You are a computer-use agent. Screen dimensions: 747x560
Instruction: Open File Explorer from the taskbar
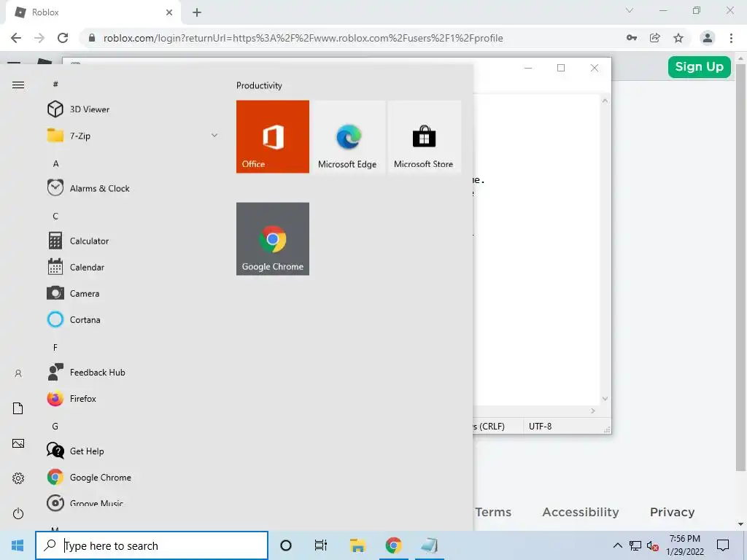357,545
